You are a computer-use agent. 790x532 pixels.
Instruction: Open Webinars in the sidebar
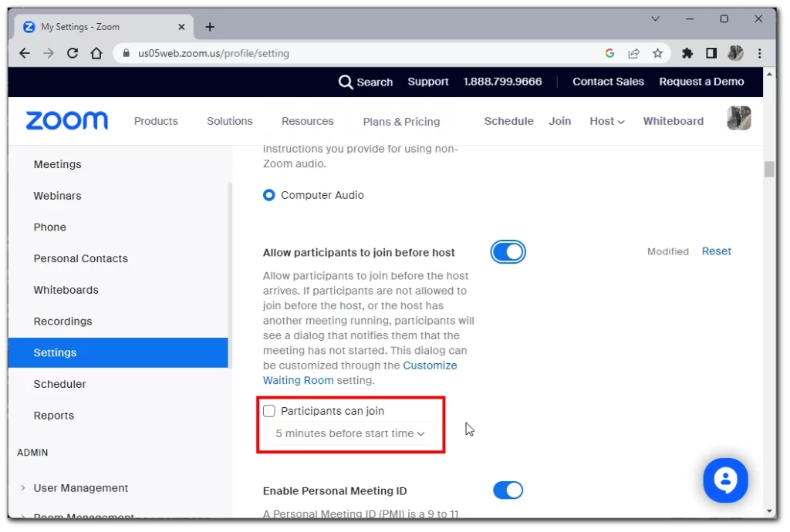pyautogui.click(x=57, y=196)
